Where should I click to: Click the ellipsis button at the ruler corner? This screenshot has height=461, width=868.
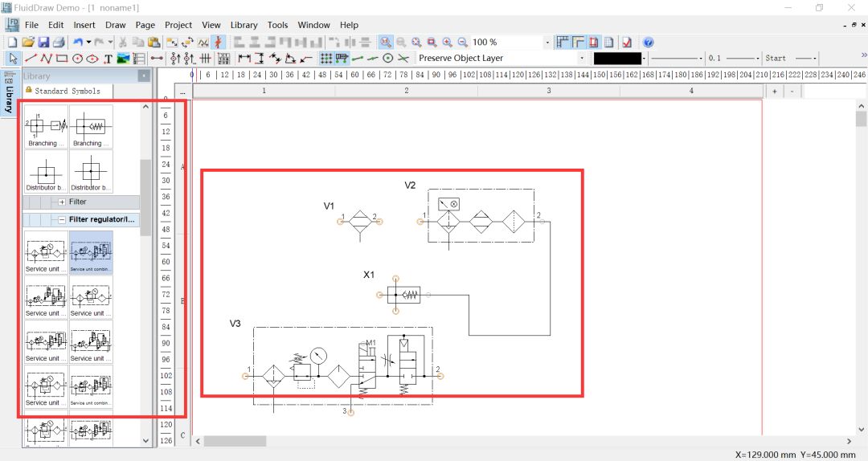point(183,92)
